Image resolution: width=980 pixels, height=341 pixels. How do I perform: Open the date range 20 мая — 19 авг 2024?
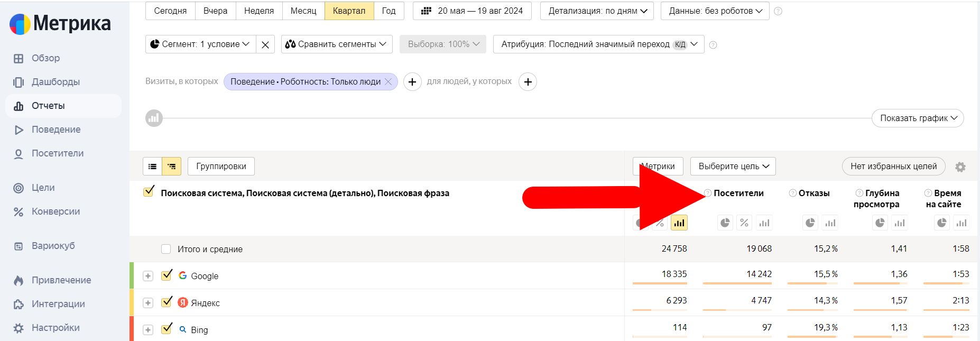tap(472, 11)
